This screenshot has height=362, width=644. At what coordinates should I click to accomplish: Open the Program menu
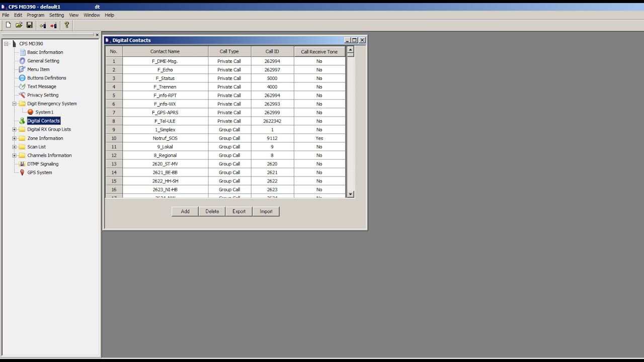pyautogui.click(x=36, y=15)
